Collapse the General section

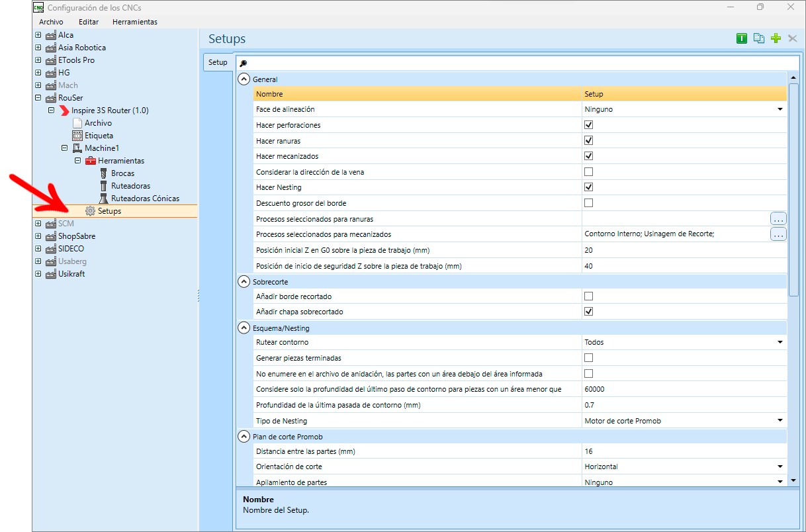pyautogui.click(x=244, y=79)
